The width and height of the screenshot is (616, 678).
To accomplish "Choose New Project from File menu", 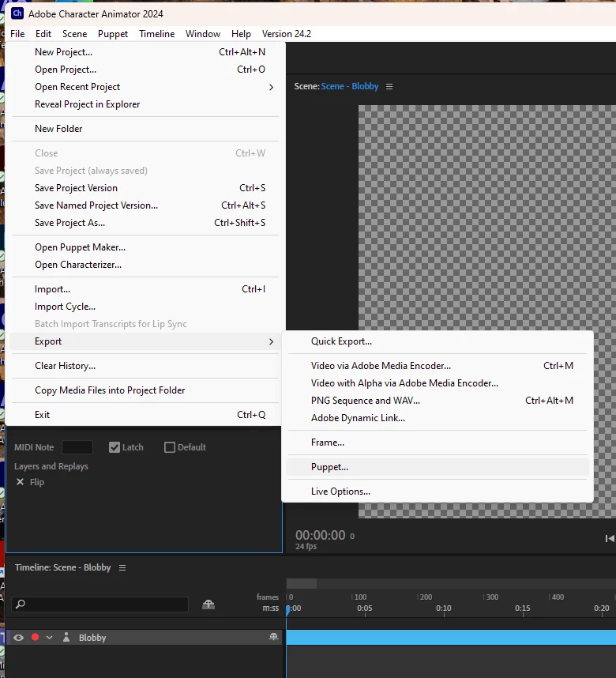I will coord(145,52).
